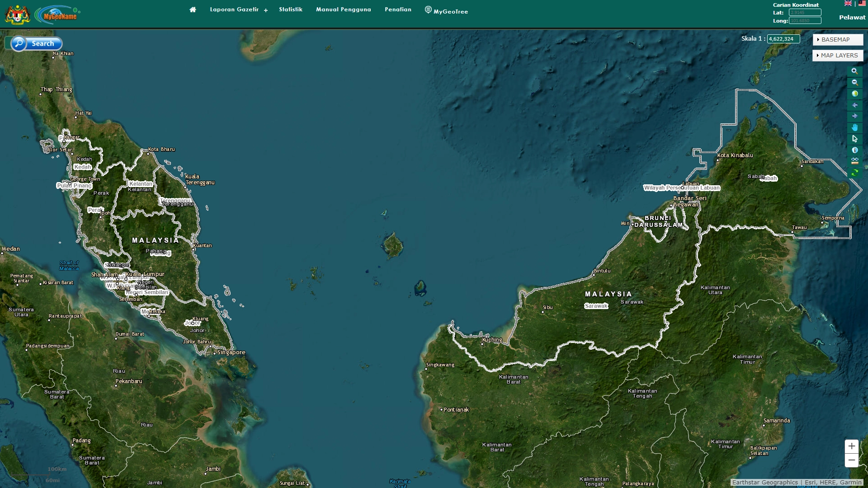Open the Statistik menu item

(291, 9)
